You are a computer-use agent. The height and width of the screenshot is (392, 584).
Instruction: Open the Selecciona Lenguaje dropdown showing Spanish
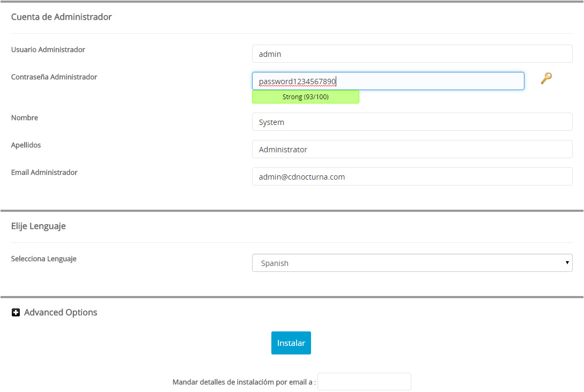coord(408,263)
